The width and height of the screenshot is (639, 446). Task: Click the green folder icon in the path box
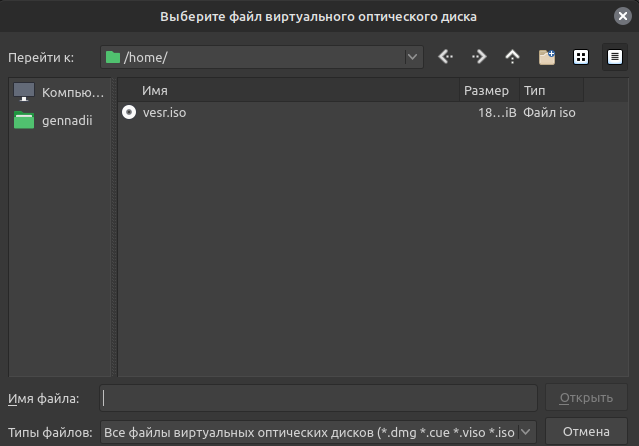[x=113, y=57]
